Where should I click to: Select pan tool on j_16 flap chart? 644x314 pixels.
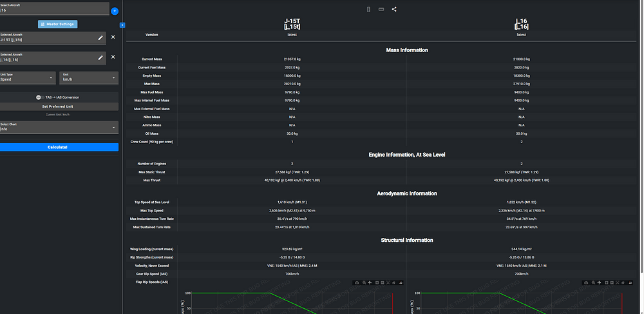(x=599, y=283)
